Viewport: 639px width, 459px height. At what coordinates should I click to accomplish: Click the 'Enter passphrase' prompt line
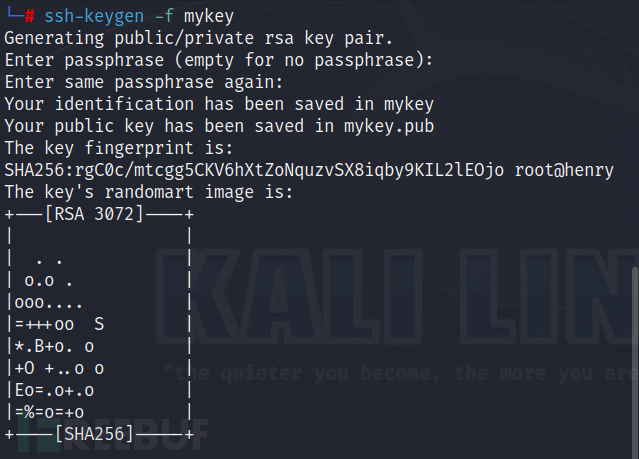click(219, 60)
